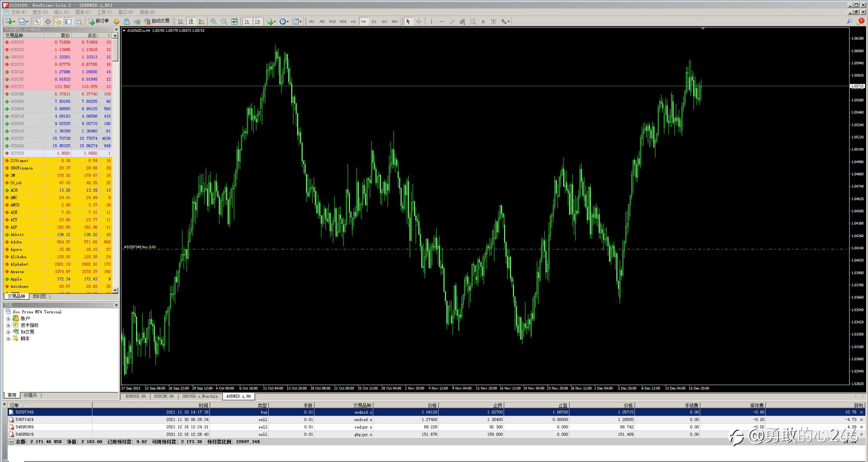This screenshot has width=868, height=462.
Task: Open the Periods dropdown arrow
Action: [287, 21]
